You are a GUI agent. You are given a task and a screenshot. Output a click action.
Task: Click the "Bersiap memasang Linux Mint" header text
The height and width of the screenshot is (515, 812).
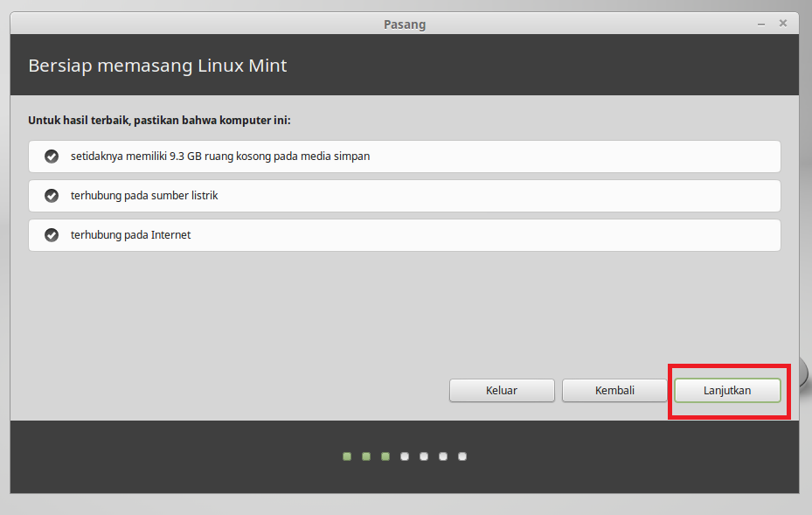[157, 65]
